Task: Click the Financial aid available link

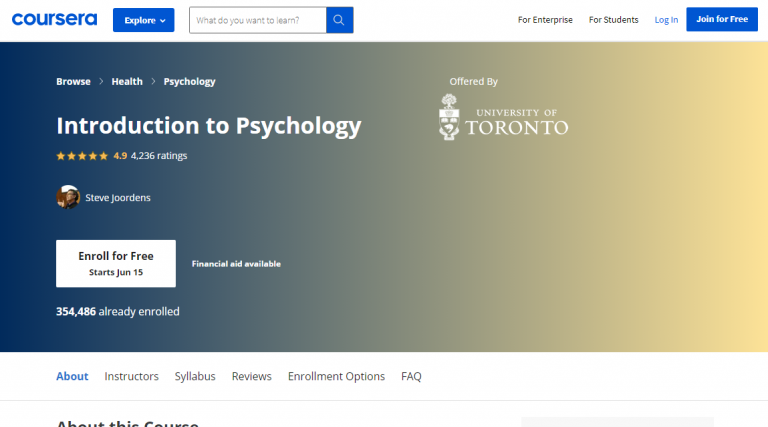Action: pyautogui.click(x=236, y=264)
